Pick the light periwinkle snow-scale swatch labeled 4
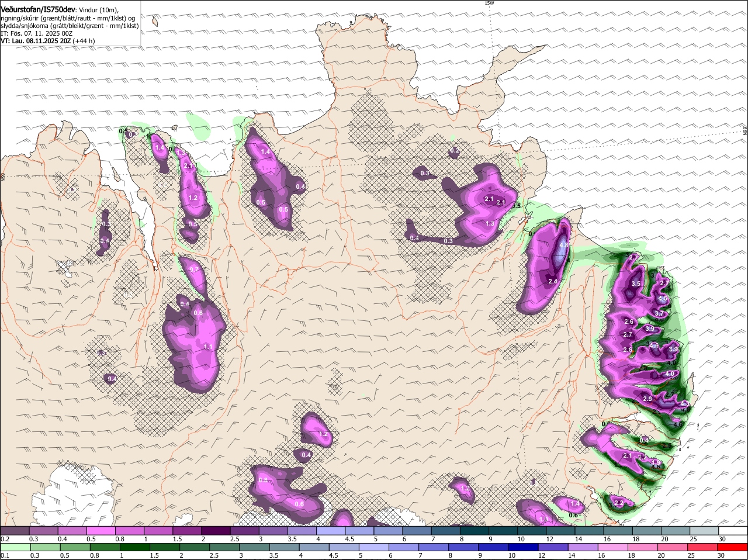This screenshot has height=560, width=748. [331, 531]
